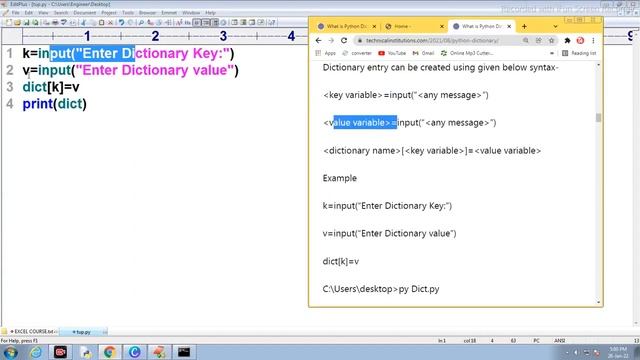
Task: Click the browser page vertical scrollbar thumb
Action: pyautogui.click(x=598, y=118)
